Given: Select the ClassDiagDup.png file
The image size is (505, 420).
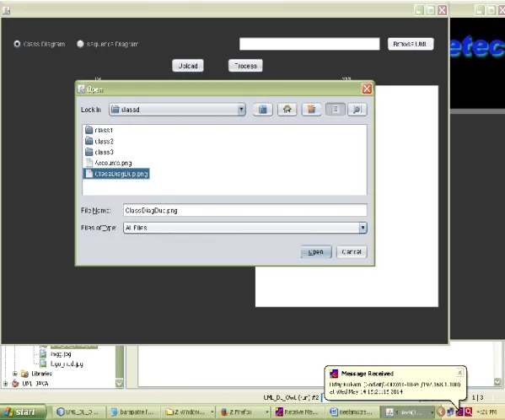Looking at the screenshot, I should pyautogui.click(x=116, y=174).
